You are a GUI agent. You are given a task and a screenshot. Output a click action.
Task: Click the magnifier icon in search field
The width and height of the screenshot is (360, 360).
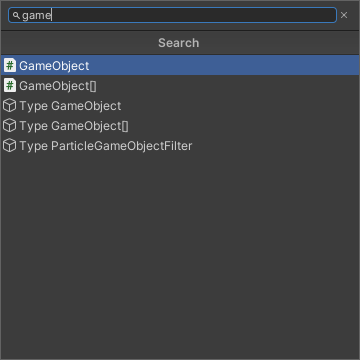[16, 15]
